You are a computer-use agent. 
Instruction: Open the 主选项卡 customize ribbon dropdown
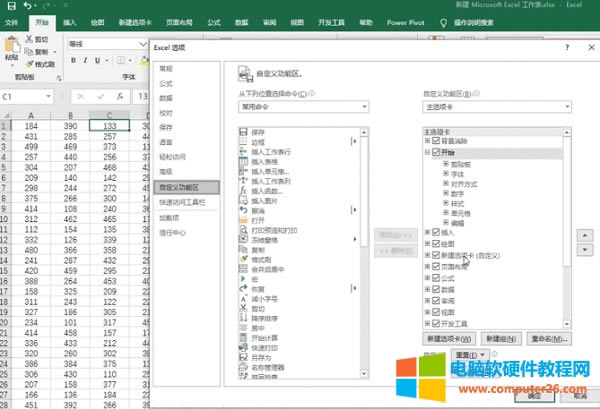(491, 106)
